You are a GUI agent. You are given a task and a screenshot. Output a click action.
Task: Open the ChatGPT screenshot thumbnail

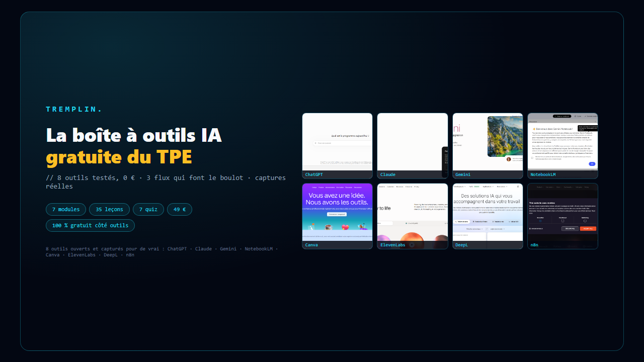click(337, 146)
